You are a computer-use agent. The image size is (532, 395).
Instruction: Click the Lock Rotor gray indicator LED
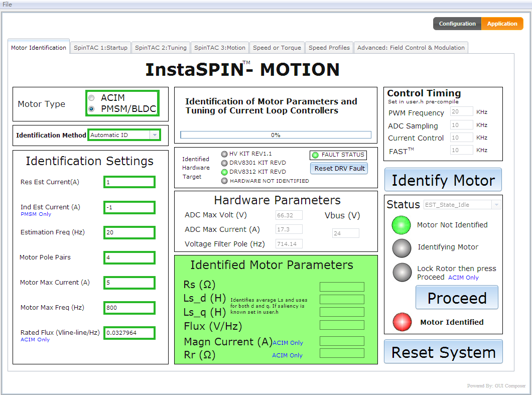coord(401,273)
